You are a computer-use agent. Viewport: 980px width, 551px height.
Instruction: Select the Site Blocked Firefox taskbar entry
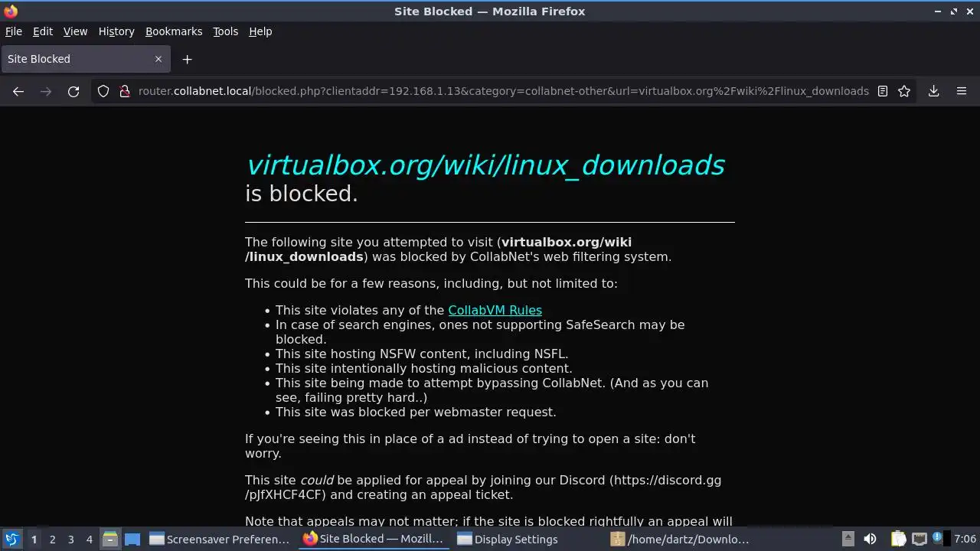374,539
